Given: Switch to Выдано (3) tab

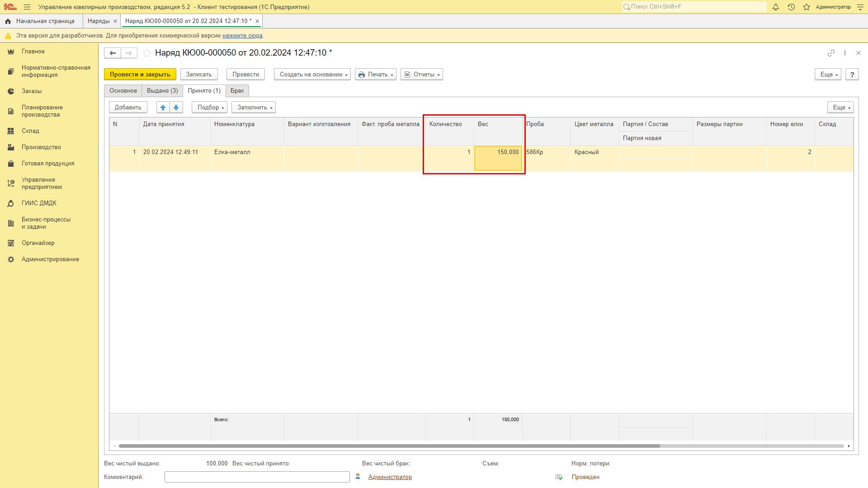Looking at the screenshot, I should pos(162,91).
